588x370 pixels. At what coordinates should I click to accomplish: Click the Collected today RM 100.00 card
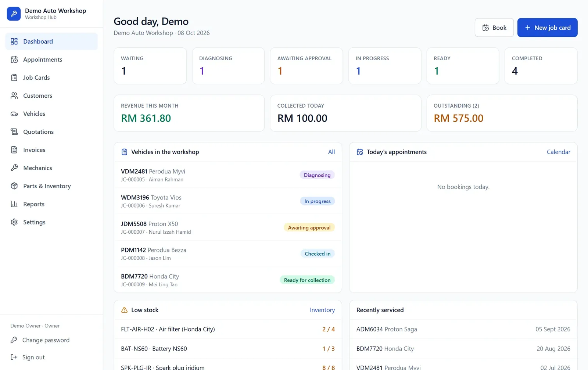pos(345,113)
